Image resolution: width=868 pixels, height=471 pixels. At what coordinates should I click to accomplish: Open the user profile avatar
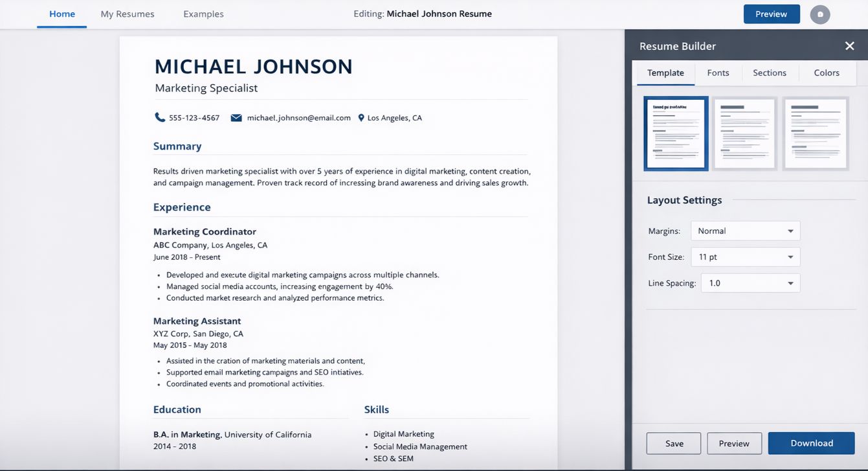(820, 14)
